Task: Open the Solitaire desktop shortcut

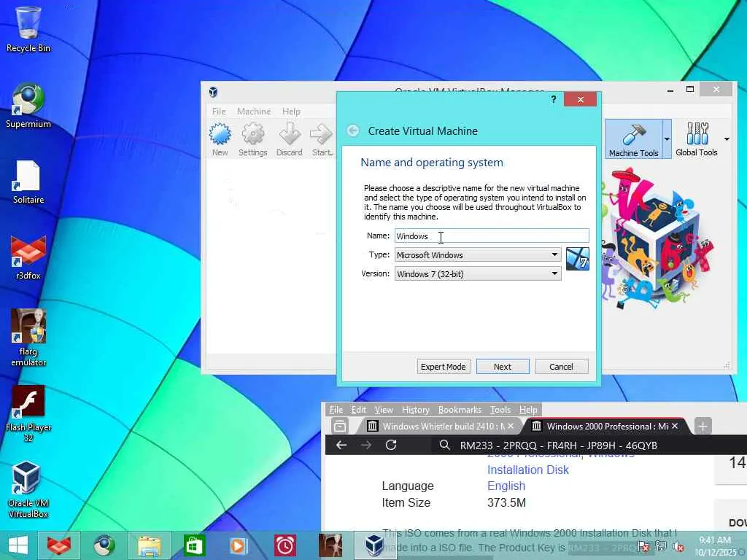Action: (x=28, y=181)
